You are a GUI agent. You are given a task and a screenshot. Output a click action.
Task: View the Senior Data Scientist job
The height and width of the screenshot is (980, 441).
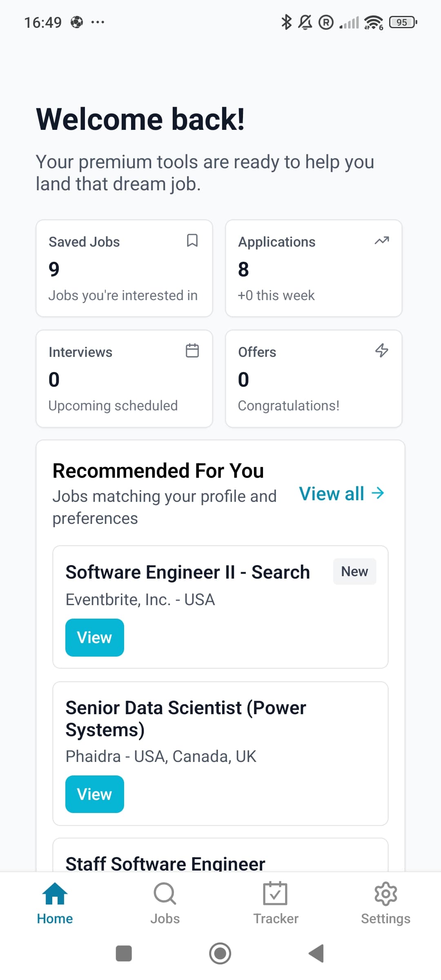[95, 794]
